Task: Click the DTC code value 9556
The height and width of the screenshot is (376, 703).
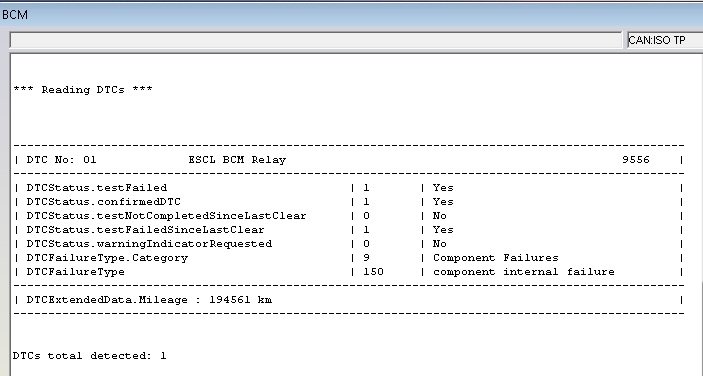Action: pos(636,160)
